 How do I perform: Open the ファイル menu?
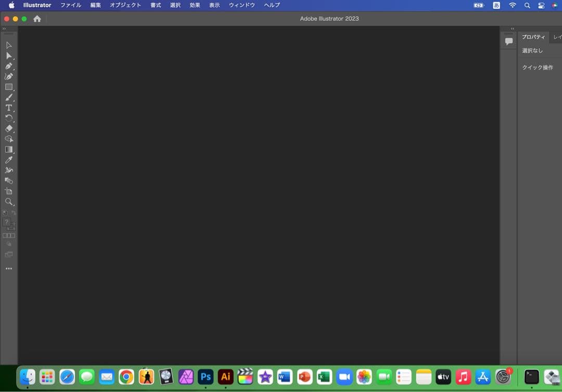(x=71, y=5)
